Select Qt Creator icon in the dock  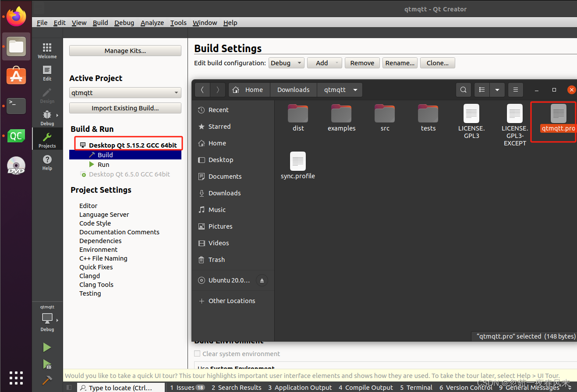pyautogui.click(x=16, y=136)
